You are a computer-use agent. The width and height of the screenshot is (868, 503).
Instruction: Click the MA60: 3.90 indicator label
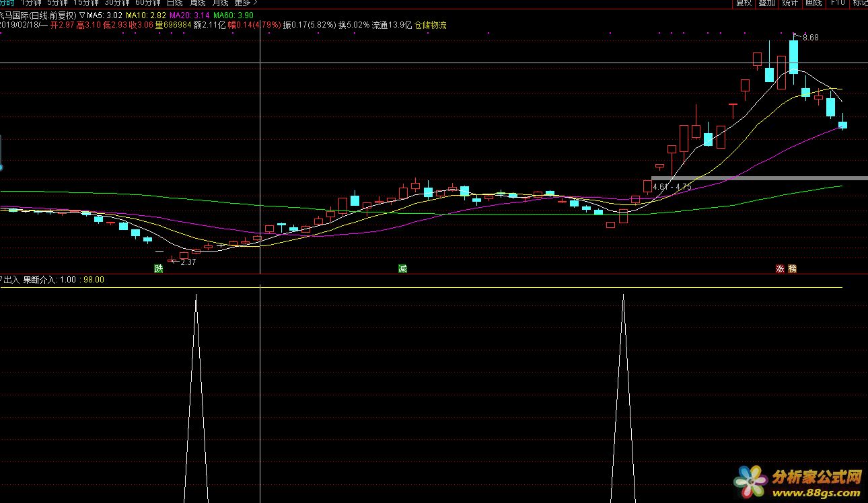(x=233, y=15)
